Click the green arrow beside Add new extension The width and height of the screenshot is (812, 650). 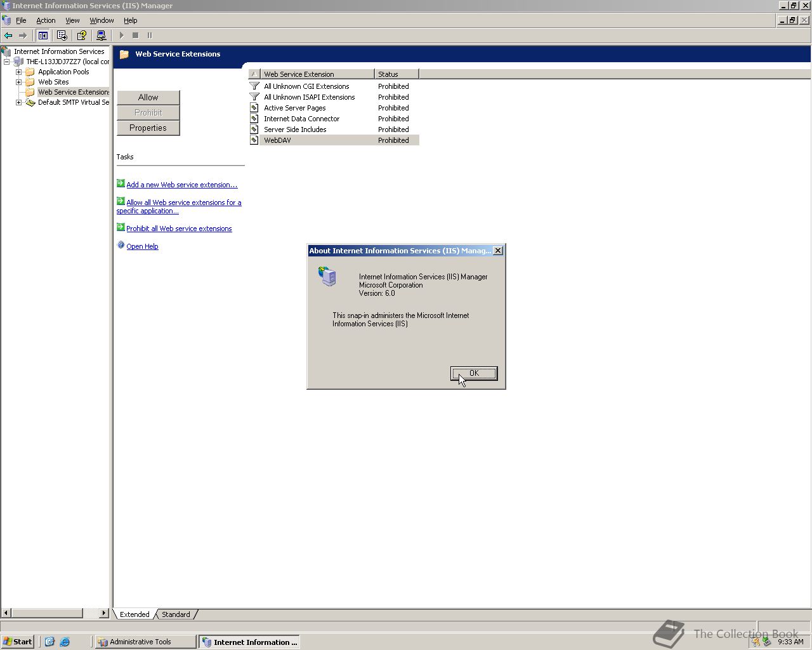[x=121, y=183]
